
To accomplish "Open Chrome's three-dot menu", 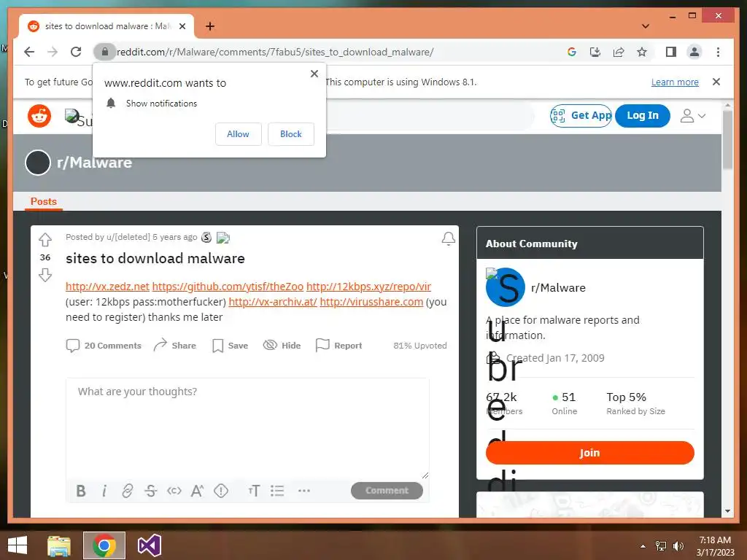I will pos(718,52).
